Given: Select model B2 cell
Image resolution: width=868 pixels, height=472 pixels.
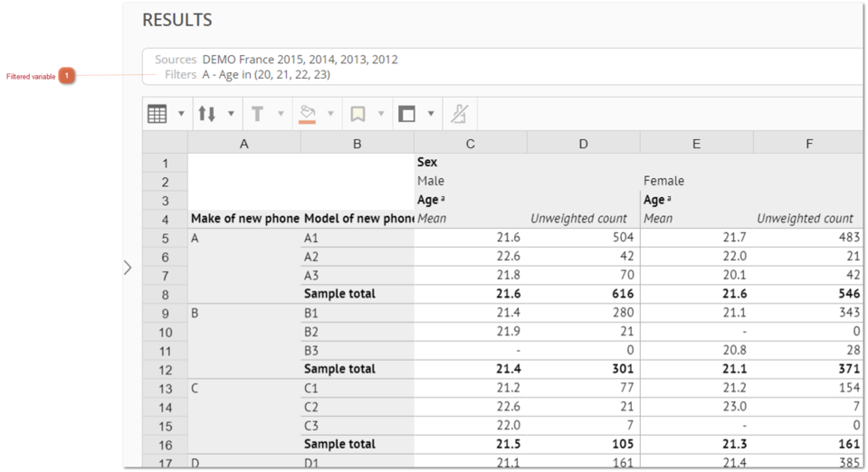Looking at the screenshot, I should tap(357, 332).
